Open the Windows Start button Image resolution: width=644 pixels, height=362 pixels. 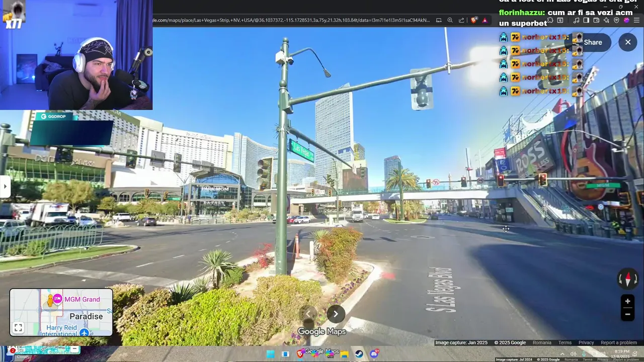(271, 354)
